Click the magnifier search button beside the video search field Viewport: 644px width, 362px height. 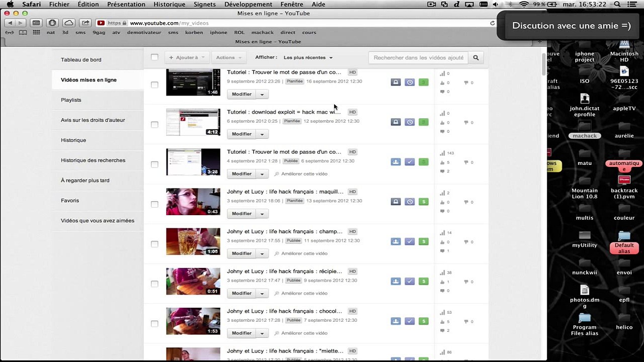pyautogui.click(x=475, y=58)
